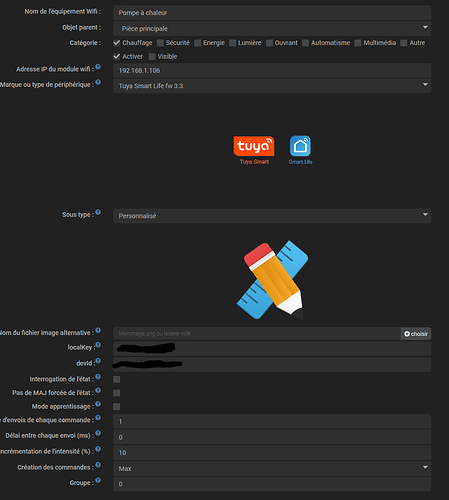Focus the devId input field

[x=272, y=364]
